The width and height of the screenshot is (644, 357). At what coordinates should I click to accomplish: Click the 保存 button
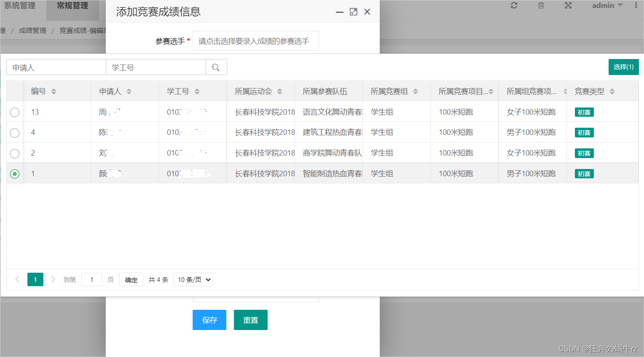click(x=209, y=320)
